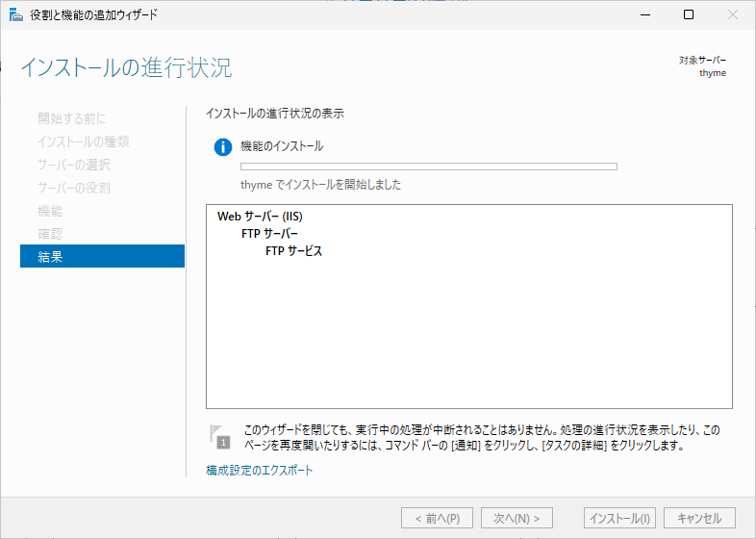Minimize the wizard window
Image resolution: width=756 pixels, height=539 pixels.
(645, 15)
